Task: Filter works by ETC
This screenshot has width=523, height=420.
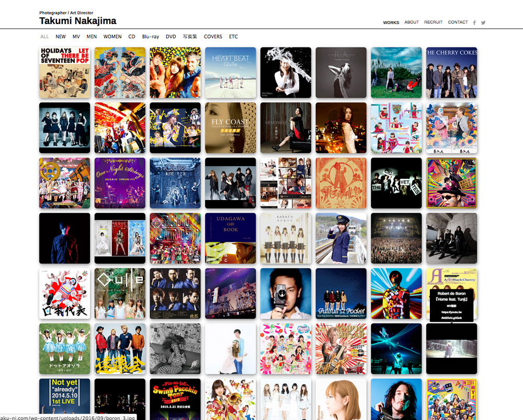Action: [x=233, y=37]
